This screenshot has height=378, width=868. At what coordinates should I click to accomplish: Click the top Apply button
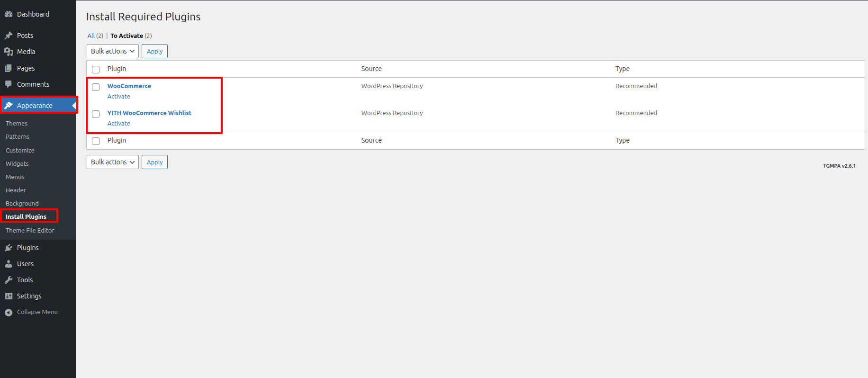pyautogui.click(x=154, y=51)
